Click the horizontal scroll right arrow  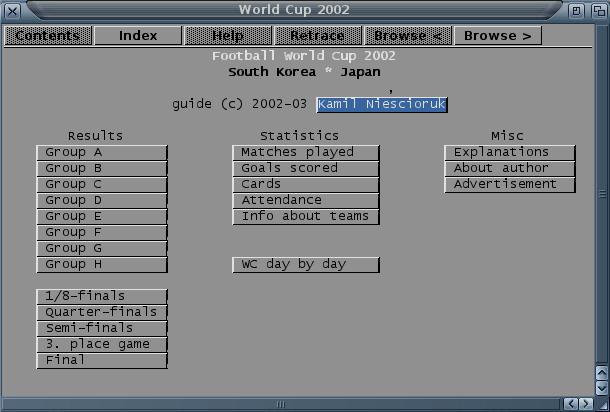click(x=586, y=404)
